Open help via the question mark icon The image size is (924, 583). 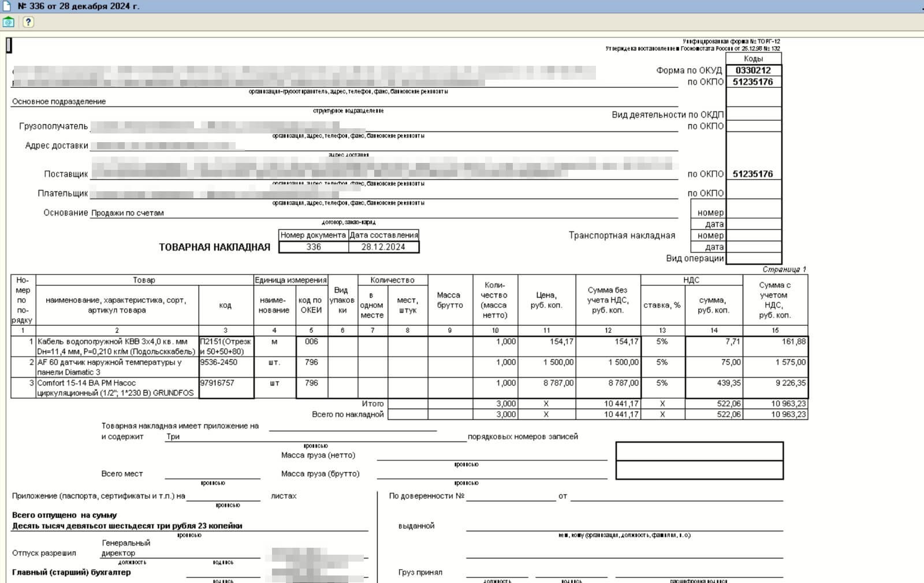pos(28,22)
